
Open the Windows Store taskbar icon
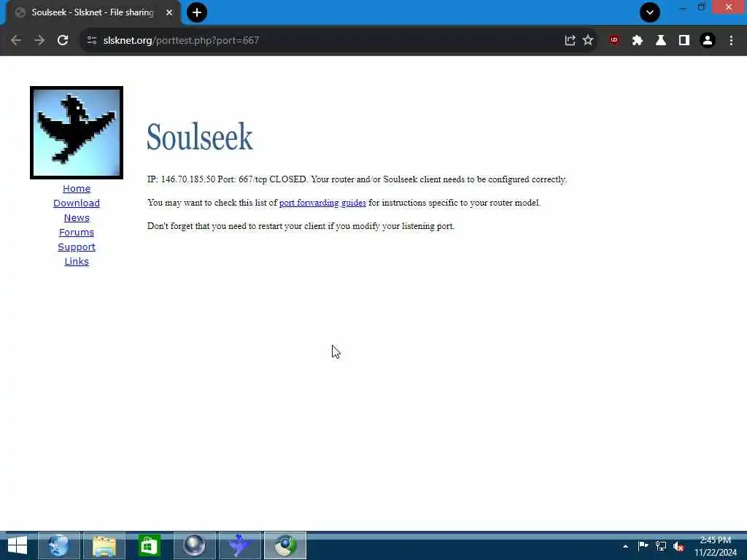(149, 545)
